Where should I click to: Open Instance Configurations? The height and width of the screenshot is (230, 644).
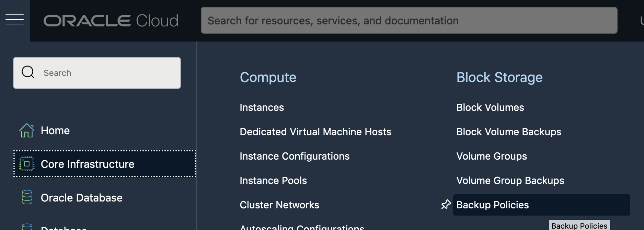pyautogui.click(x=294, y=156)
